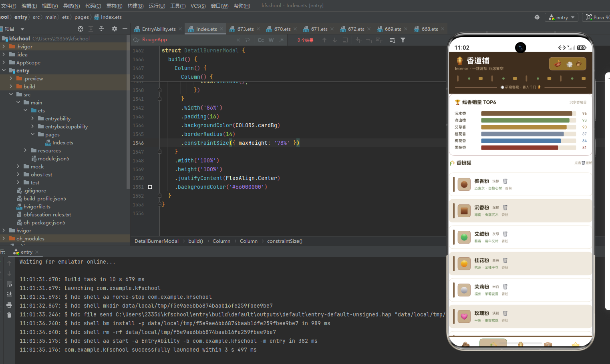This screenshot has height=364, width=610.
Task: Open the entry run configuration dropdown
Action: coord(562,17)
